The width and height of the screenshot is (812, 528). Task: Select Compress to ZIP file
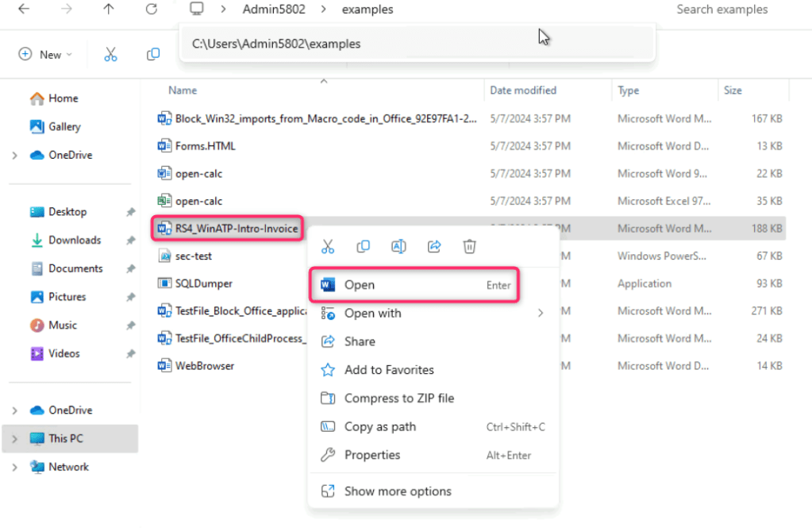coord(398,399)
